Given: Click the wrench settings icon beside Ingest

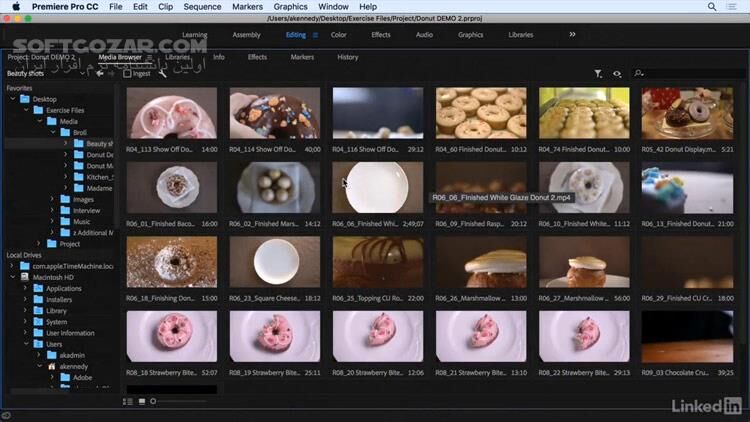Looking at the screenshot, I should 163,73.
